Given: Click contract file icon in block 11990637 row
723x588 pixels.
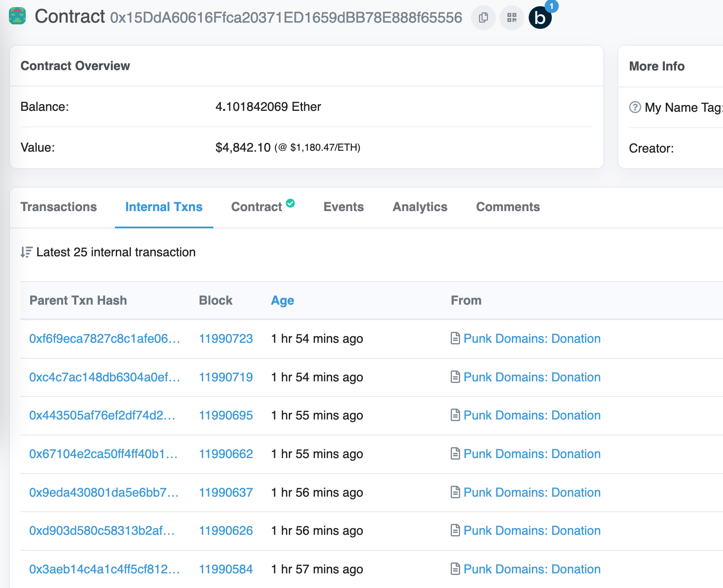Looking at the screenshot, I should coord(455,492).
